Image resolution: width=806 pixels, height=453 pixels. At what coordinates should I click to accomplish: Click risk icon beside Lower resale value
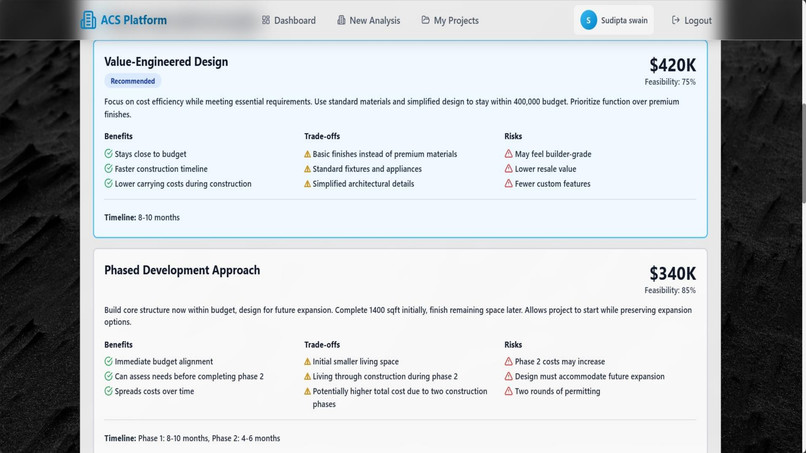coord(508,169)
